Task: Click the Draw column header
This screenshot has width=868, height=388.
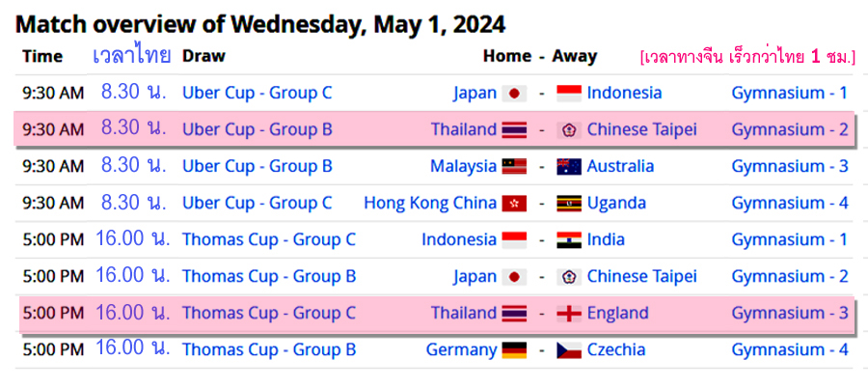Action: (203, 56)
